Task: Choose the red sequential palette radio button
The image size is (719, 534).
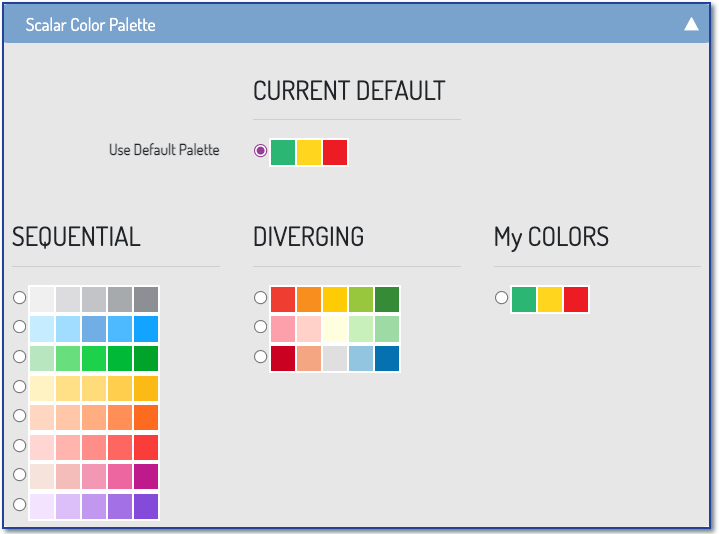Action: (20, 445)
